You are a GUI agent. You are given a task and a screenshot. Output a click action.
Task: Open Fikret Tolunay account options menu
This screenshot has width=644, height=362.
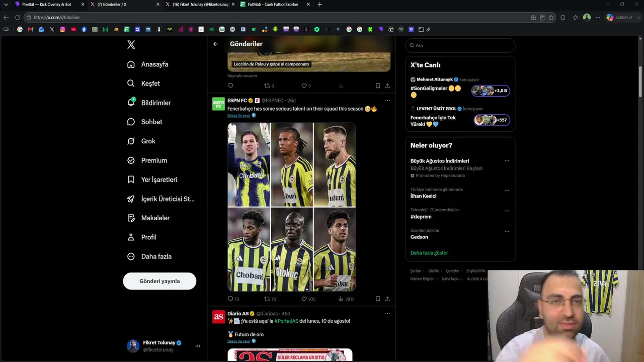pos(198,346)
